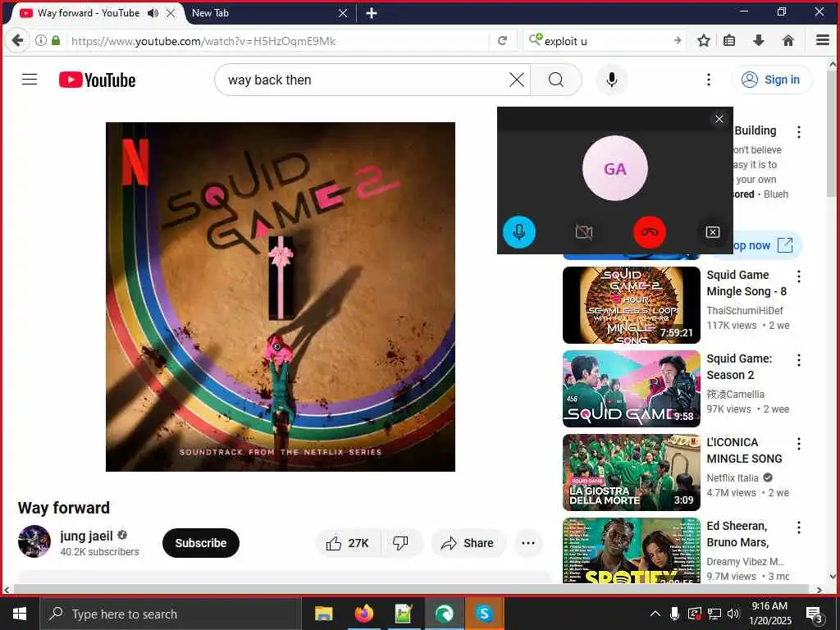Viewport: 840px width, 630px height.
Task: Share the Way forward video
Action: pyautogui.click(x=467, y=543)
